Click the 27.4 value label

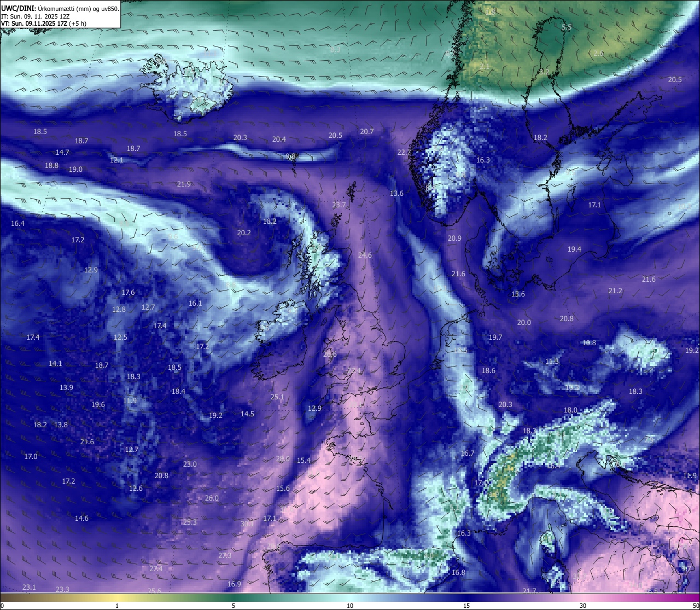[156, 568]
